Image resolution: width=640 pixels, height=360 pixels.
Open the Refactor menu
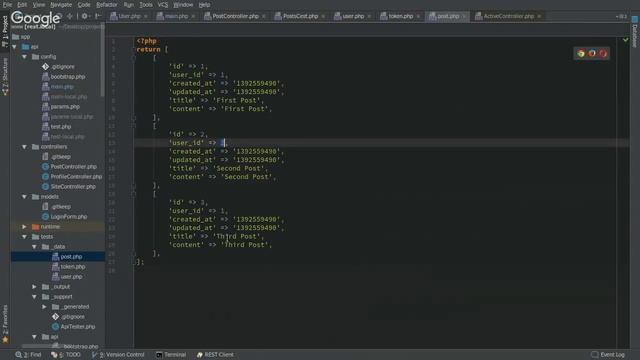(107, 5)
